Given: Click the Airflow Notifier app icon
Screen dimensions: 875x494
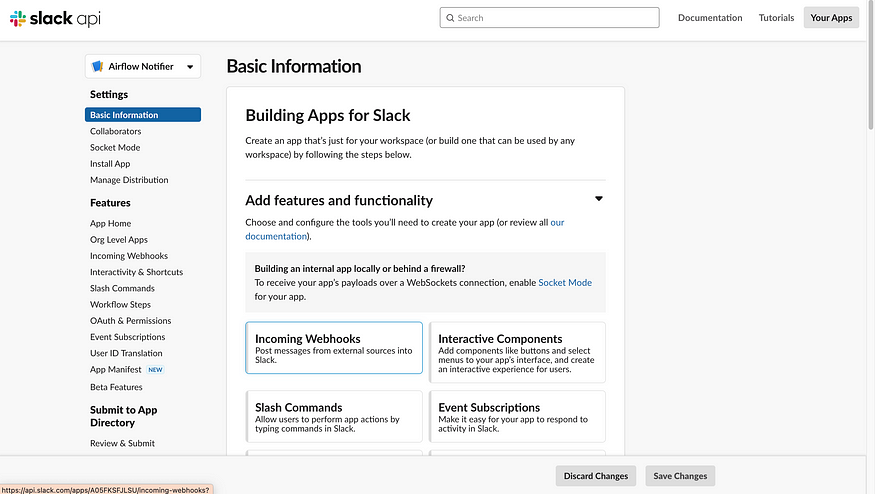Looking at the screenshot, I should tap(97, 66).
